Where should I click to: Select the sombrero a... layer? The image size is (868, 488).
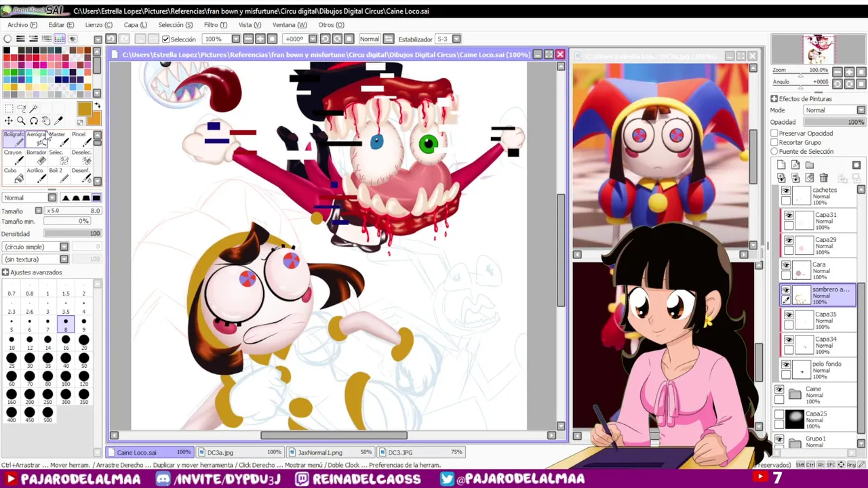818,295
